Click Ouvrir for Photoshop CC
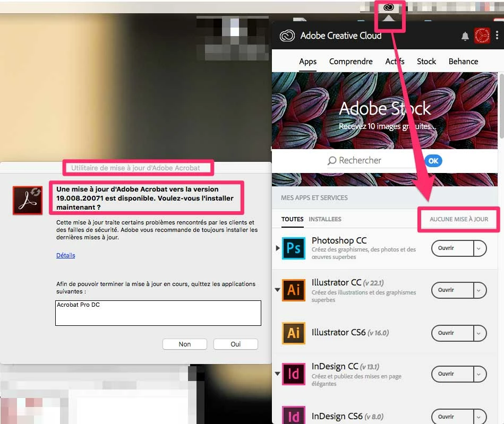Image resolution: width=504 pixels, height=424 pixels. click(x=452, y=248)
